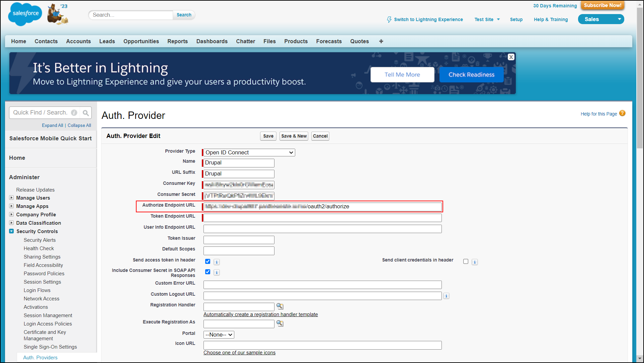Image resolution: width=644 pixels, height=363 pixels.
Task: Click the Help for this Page question icon
Action: point(622,114)
